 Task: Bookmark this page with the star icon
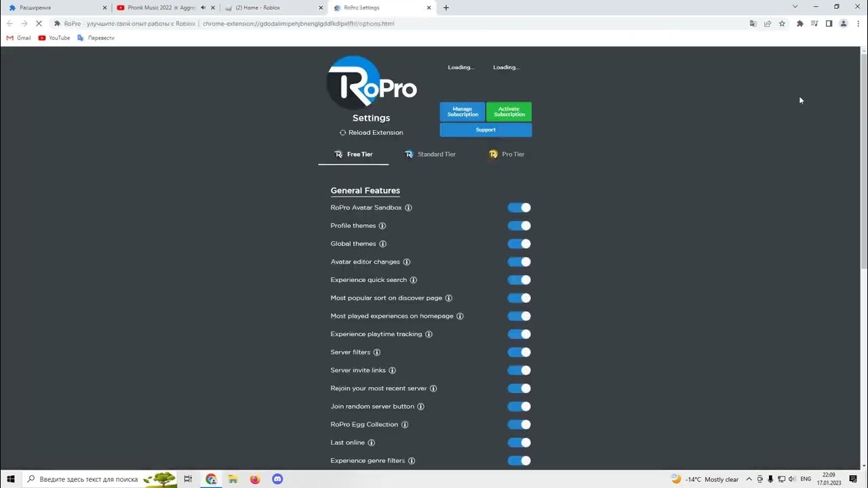tap(782, 23)
